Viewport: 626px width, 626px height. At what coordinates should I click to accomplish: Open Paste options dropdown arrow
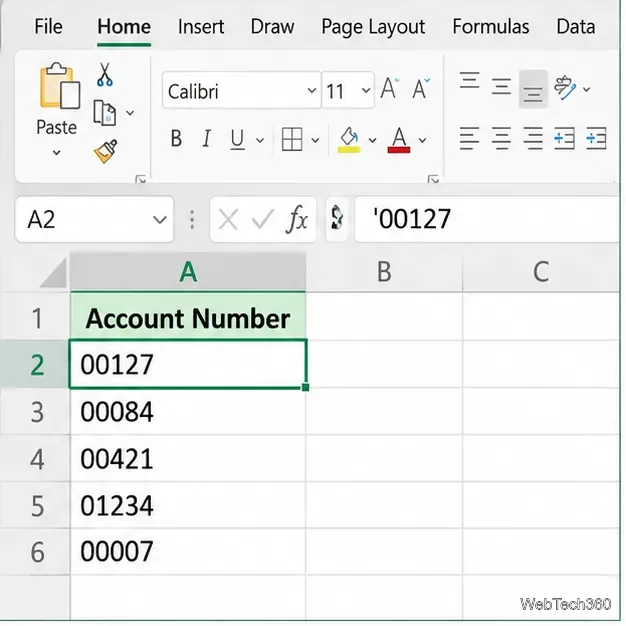click(x=57, y=153)
